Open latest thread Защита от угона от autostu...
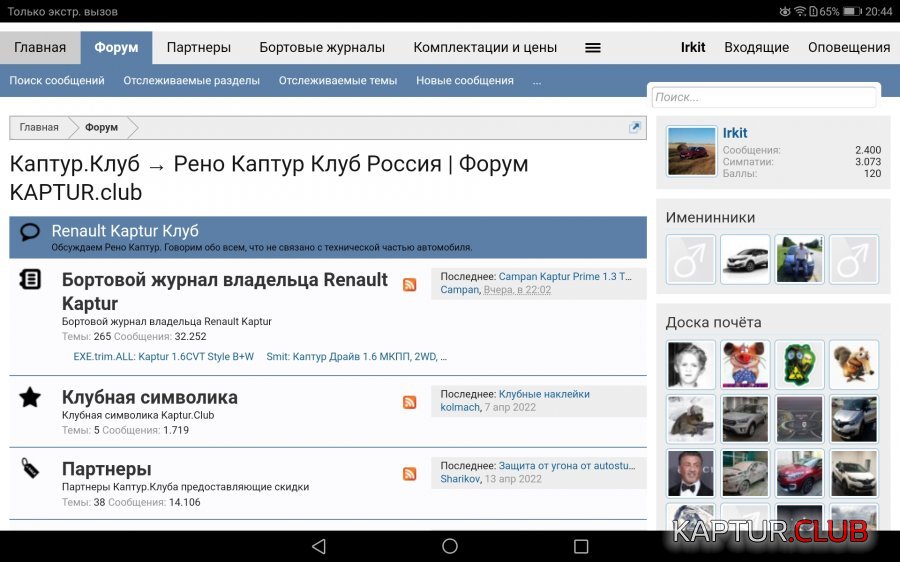Screen dimensions: 900x562 567,466
